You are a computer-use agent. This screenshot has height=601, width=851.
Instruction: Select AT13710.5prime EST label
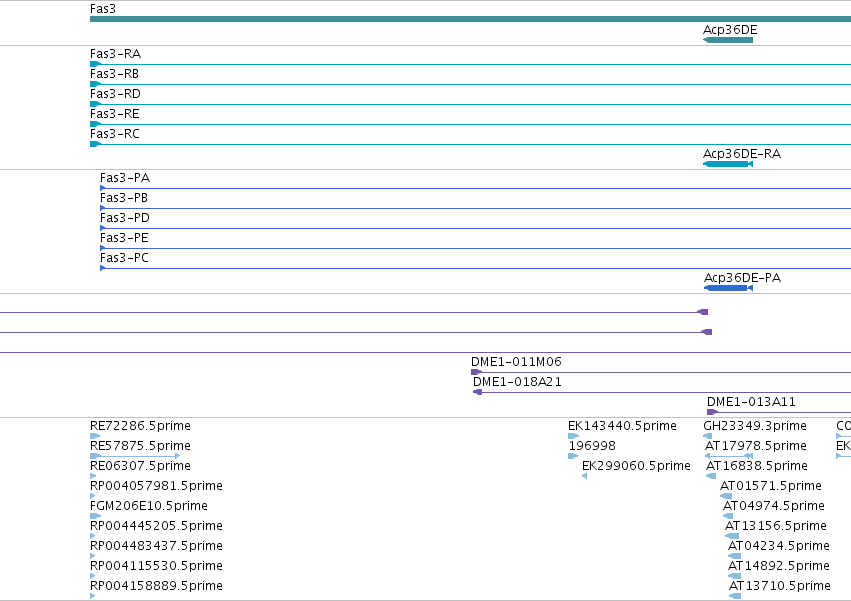tap(779, 586)
